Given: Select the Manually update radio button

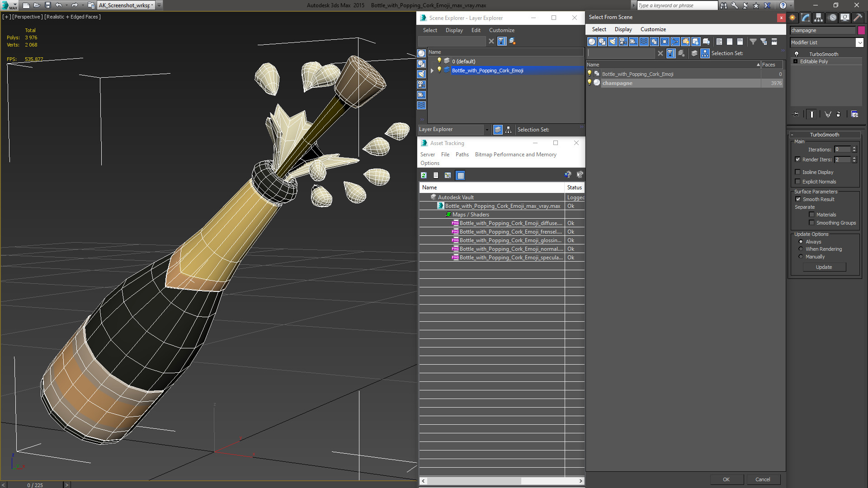Looking at the screenshot, I should [x=801, y=257].
